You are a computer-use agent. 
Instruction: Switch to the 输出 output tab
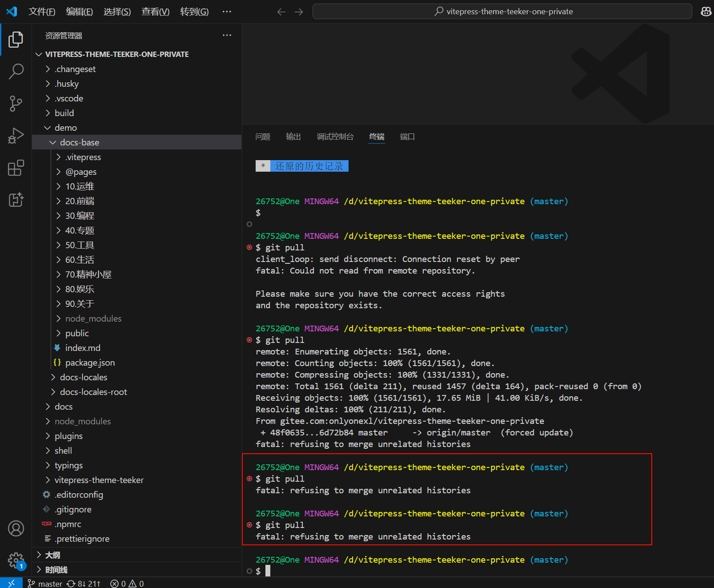coord(293,137)
